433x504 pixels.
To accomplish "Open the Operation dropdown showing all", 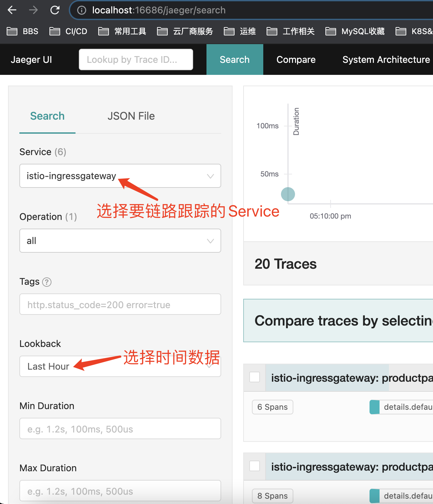I will pos(120,241).
